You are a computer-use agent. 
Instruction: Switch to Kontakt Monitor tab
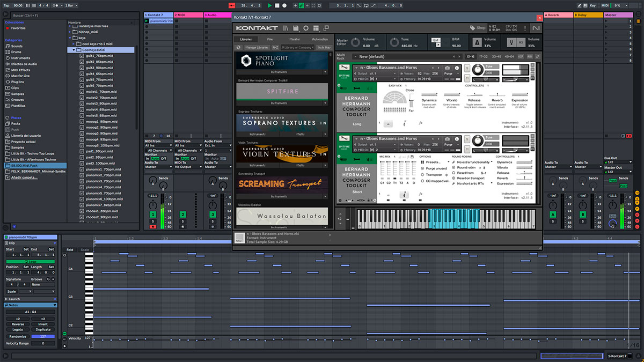295,39
